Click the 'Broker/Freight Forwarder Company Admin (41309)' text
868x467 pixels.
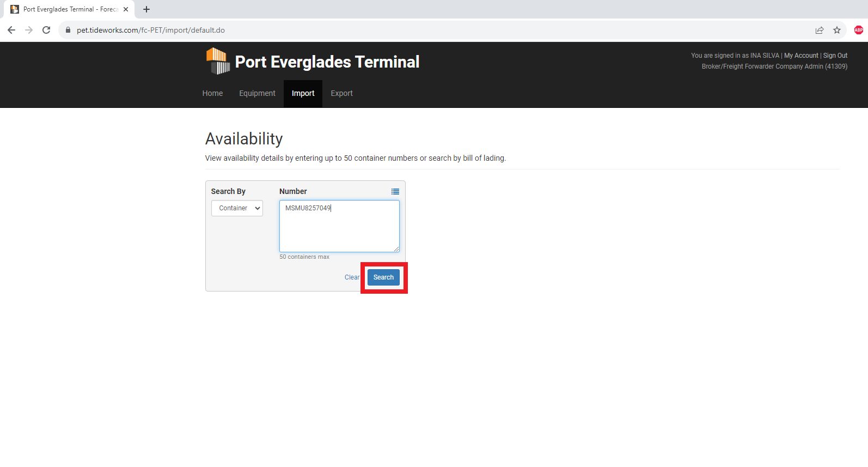[774, 66]
